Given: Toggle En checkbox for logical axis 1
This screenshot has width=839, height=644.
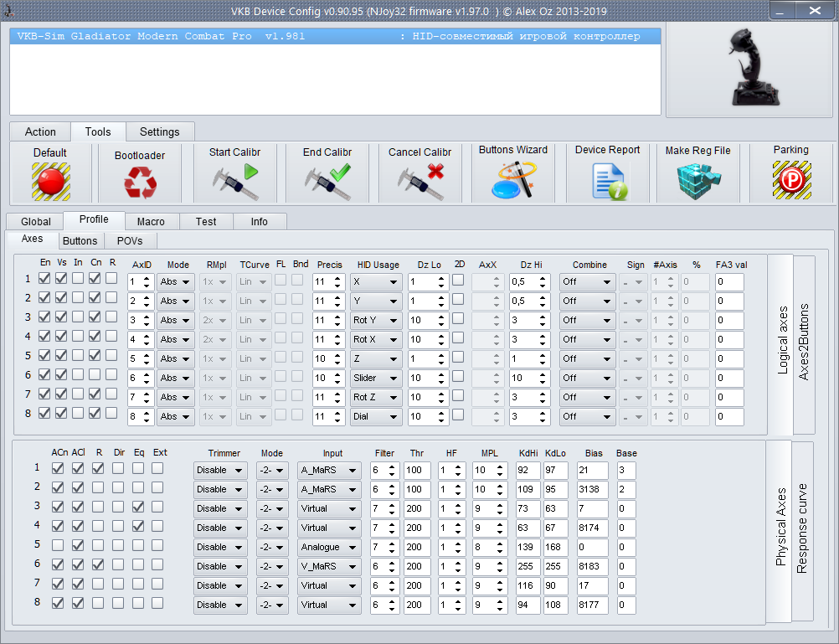Looking at the screenshot, I should click(45, 278).
